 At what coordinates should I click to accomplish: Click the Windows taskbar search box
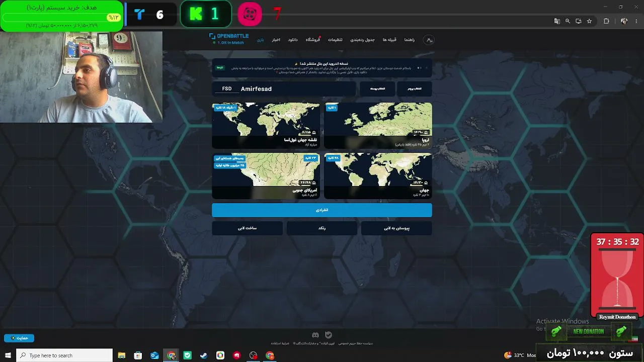tap(64, 355)
